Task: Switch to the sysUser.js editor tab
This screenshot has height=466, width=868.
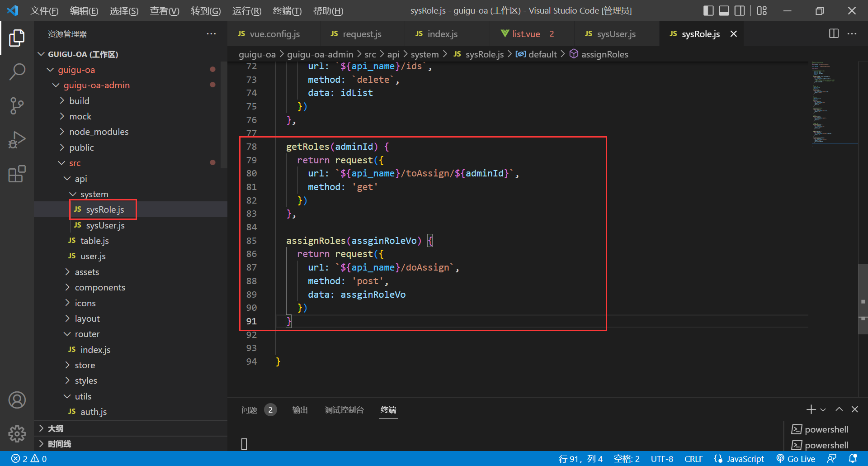Action: [x=615, y=34]
